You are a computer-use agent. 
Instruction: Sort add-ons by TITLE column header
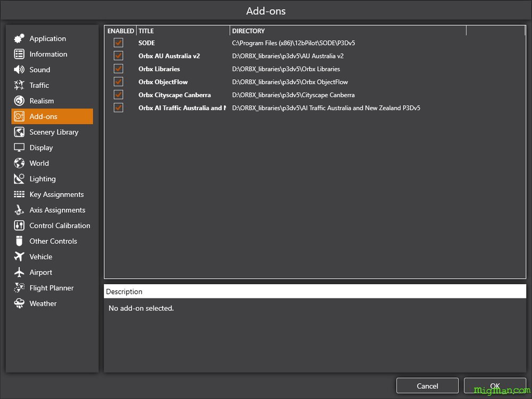coord(183,31)
